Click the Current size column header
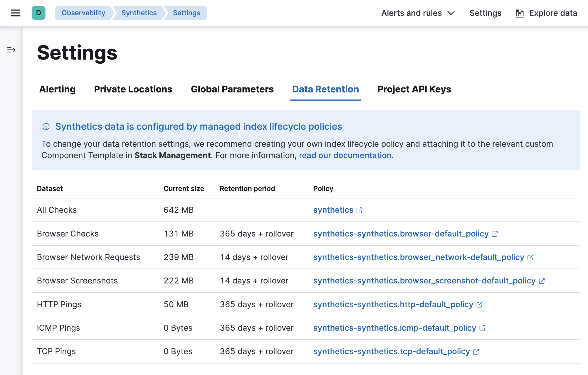Viewport: 588px width, 375px height. (184, 188)
